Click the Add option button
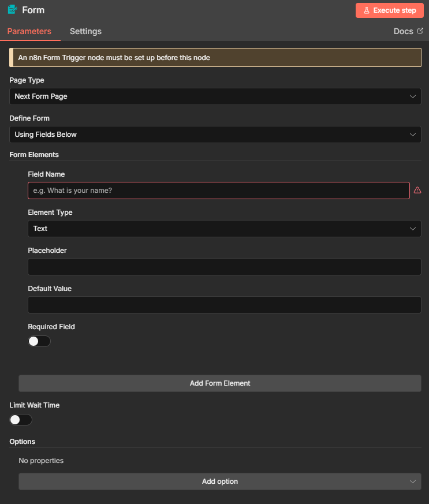The height and width of the screenshot is (504, 429). click(220, 481)
